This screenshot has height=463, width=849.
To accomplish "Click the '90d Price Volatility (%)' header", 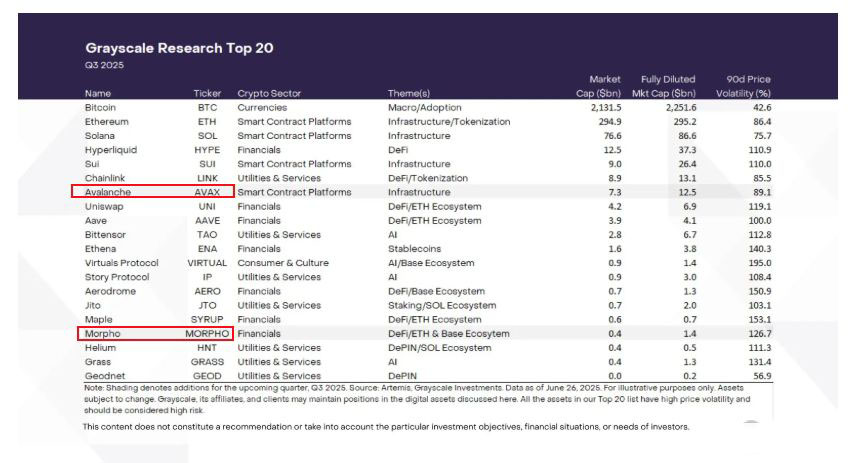I will coord(743,86).
